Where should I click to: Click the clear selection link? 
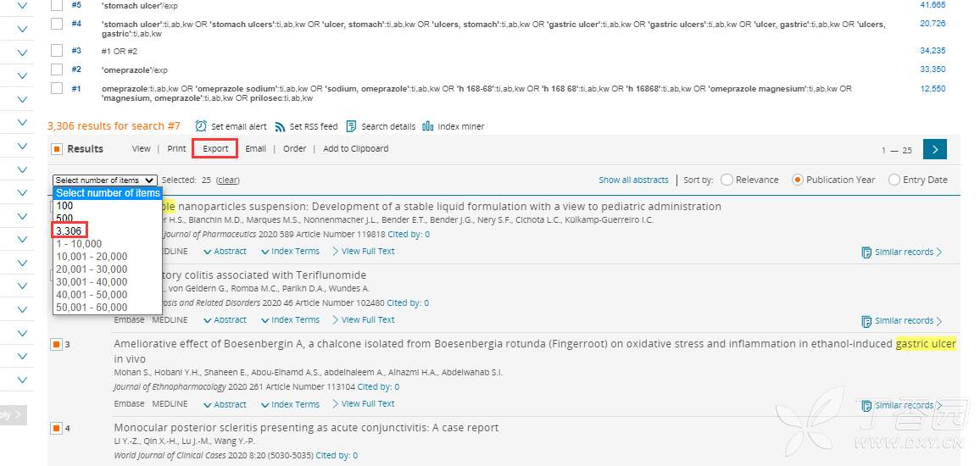228,180
